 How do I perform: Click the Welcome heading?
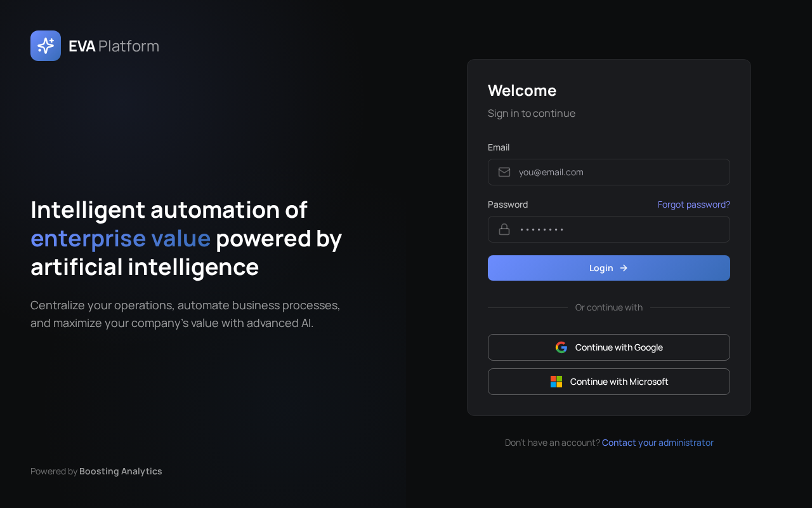point(522,90)
